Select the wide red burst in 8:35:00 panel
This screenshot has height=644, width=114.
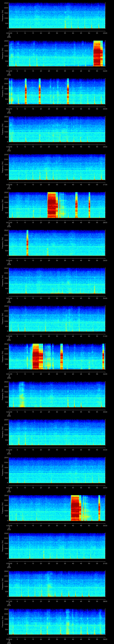tap(76, 508)
